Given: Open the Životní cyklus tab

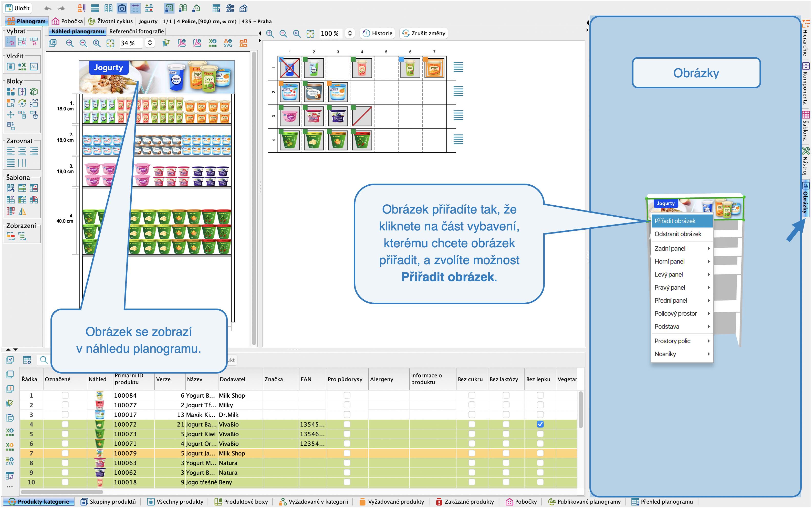Looking at the screenshot, I should coord(110,21).
